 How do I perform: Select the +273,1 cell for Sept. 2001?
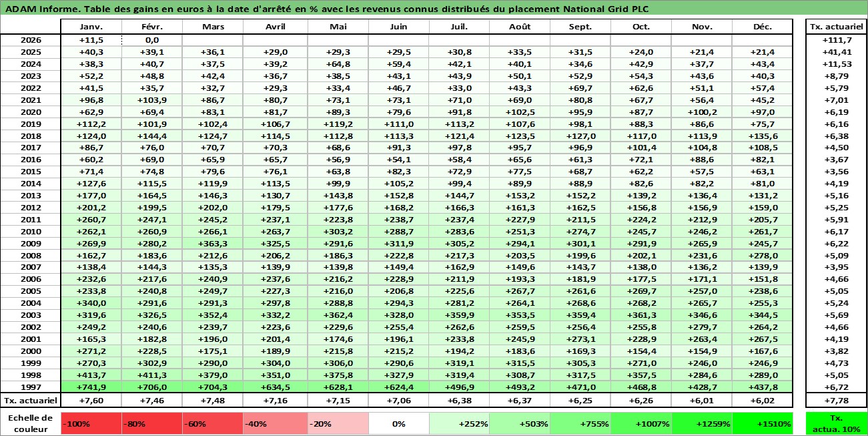pos(580,340)
